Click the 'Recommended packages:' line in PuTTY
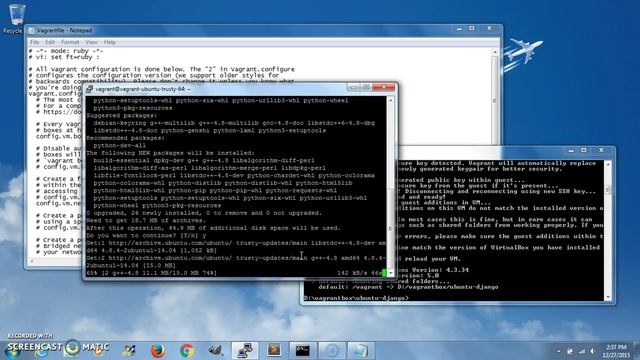The image size is (640, 360). point(125,138)
